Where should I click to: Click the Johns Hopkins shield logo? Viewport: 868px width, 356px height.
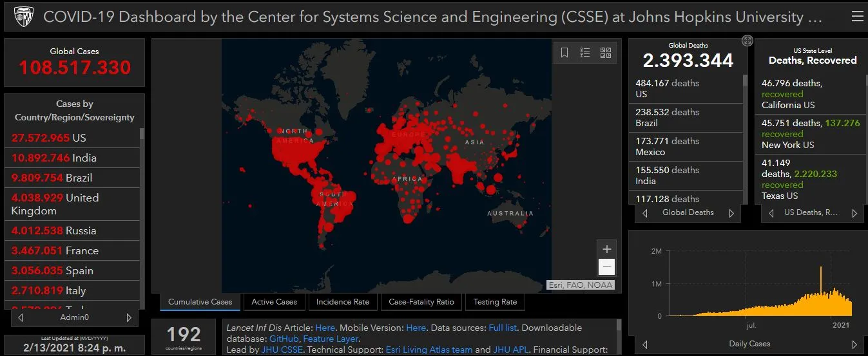pyautogui.click(x=23, y=16)
